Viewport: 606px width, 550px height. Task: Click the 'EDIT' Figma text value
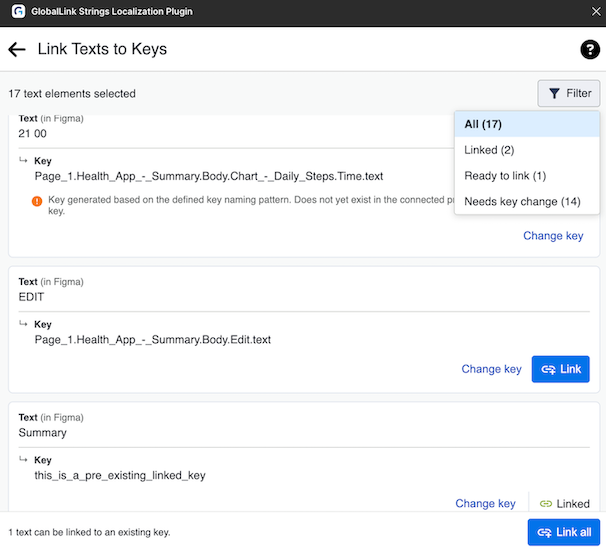[x=31, y=297]
